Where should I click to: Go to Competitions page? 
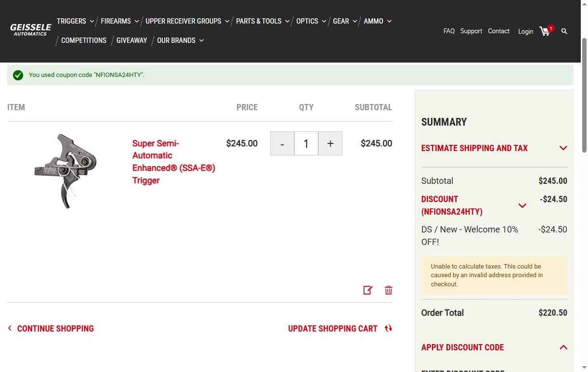pos(84,40)
